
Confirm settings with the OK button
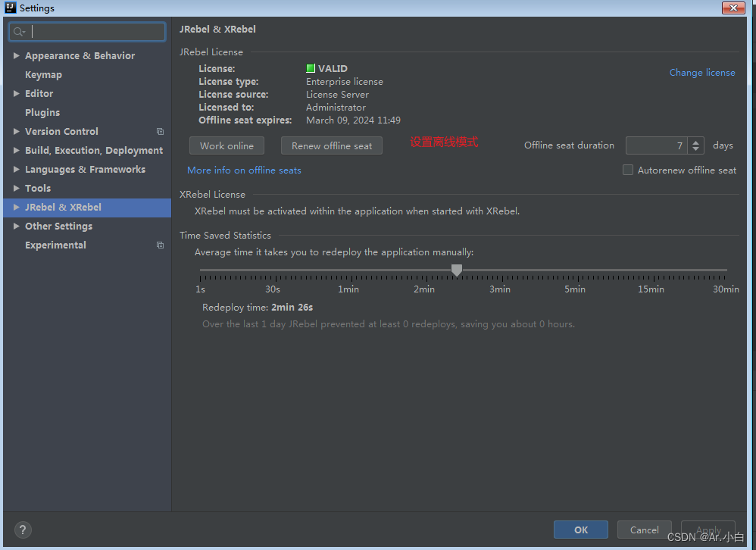580,530
